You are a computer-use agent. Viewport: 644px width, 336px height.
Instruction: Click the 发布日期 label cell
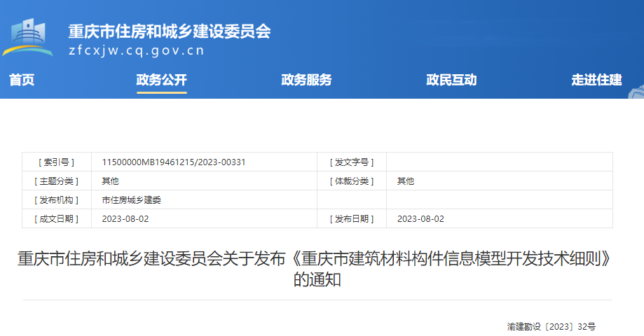[352, 218]
